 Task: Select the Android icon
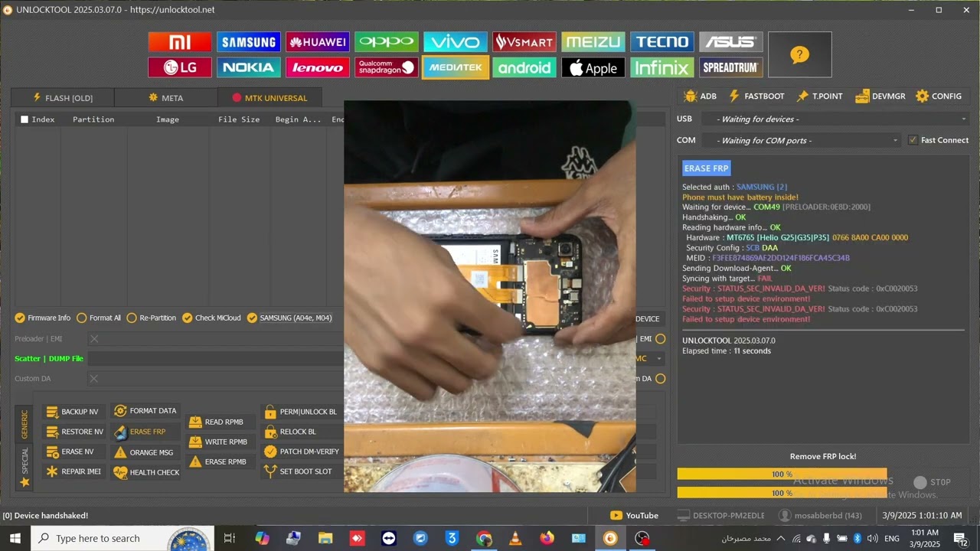(524, 67)
